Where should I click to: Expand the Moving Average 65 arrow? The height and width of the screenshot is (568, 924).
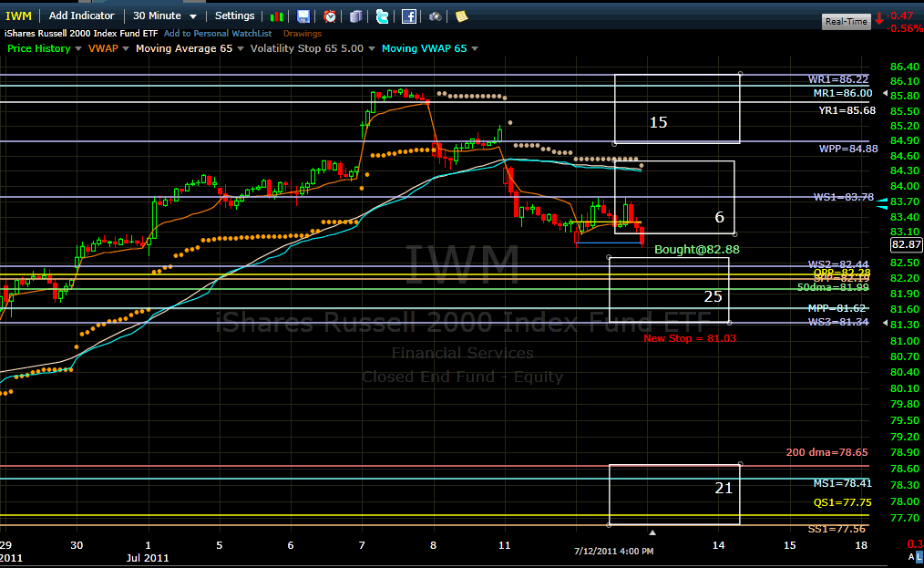point(241,49)
